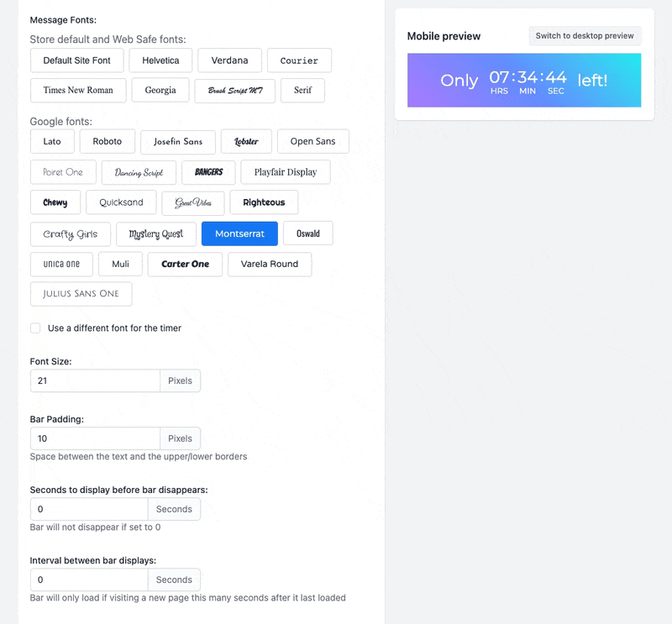Viewport: 672px width, 624px height.
Task: Pick the Brush Script MT font
Action: coord(235,91)
